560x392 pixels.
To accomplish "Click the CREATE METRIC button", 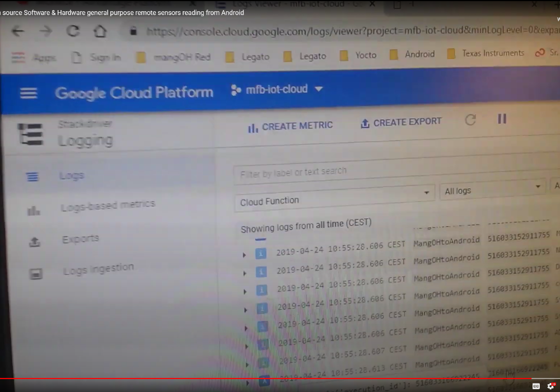I will pos(290,127).
